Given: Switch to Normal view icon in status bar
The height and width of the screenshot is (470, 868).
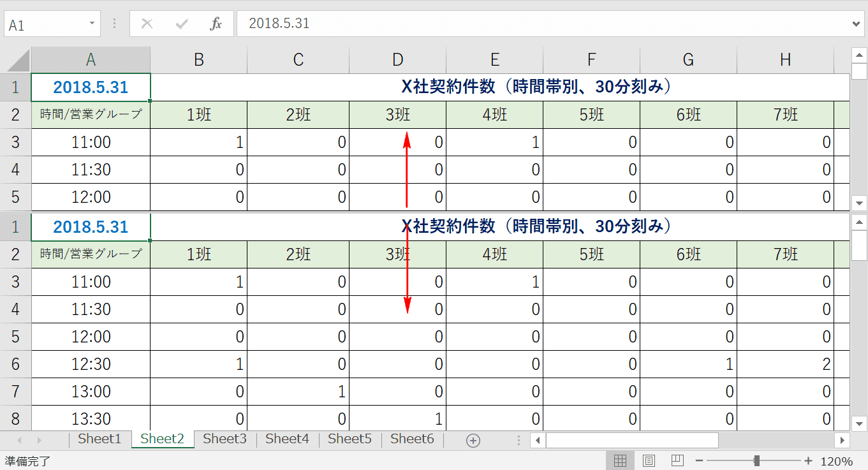Looking at the screenshot, I should tap(620, 461).
